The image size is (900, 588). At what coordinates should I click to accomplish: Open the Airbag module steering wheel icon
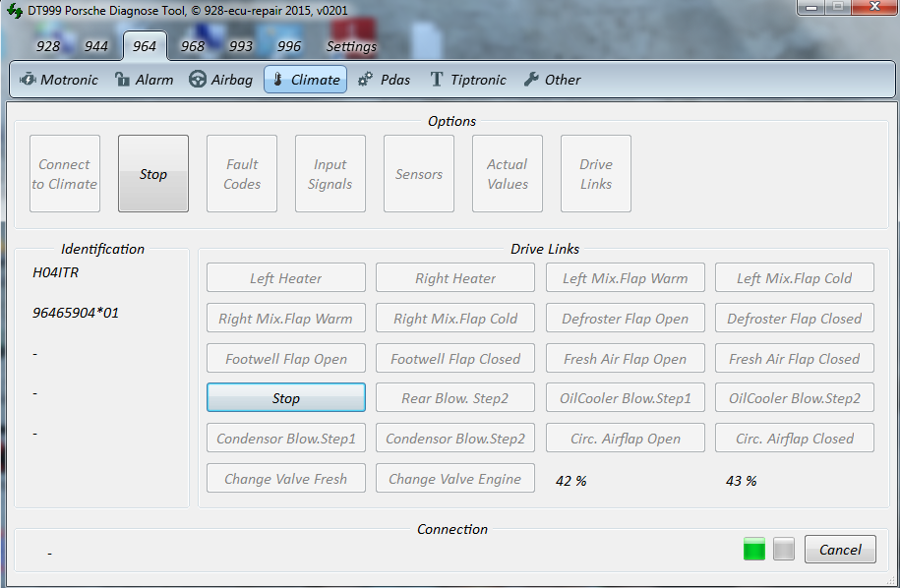coord(197,80)
